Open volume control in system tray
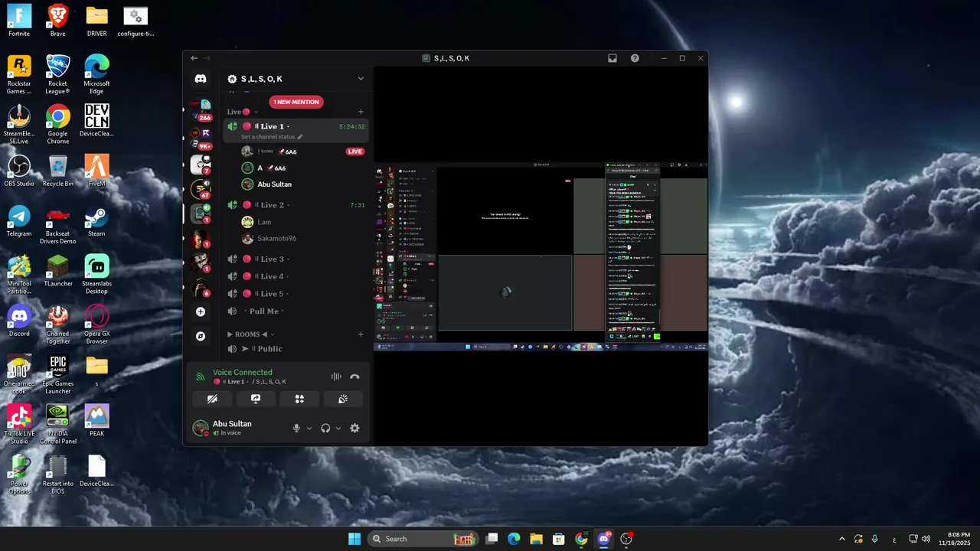Viewport: 980px width, 551px height. pyautogui.click(x=926, y=539)
